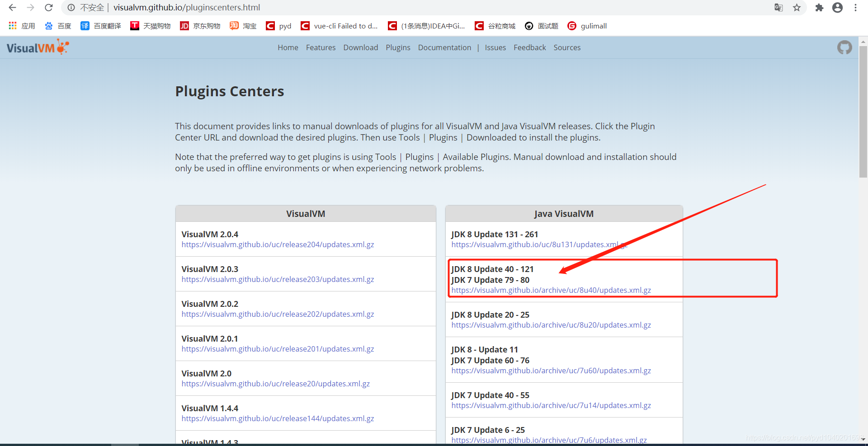
Task: Open the Plugins nav item
Action: coord(398,47)
